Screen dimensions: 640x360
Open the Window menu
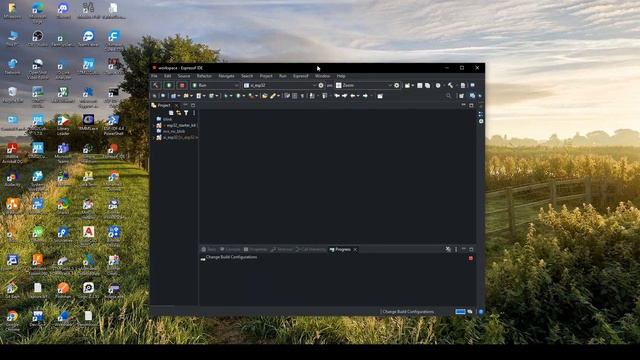tap(322, 76)
